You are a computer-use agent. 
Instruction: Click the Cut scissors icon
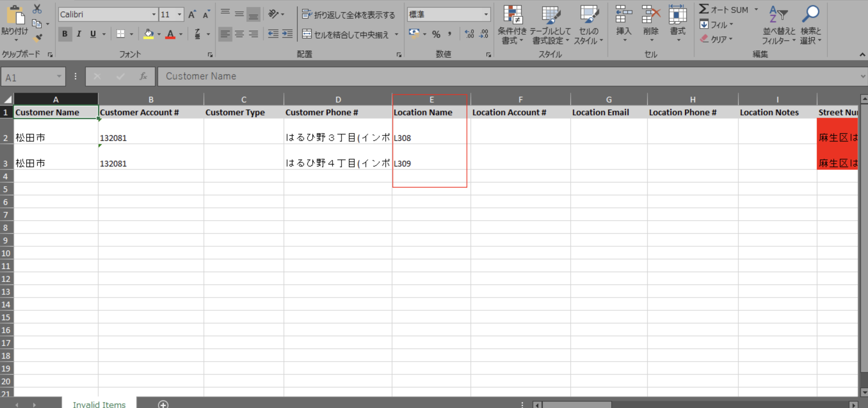pyautogui.click(x=37, y=9)
